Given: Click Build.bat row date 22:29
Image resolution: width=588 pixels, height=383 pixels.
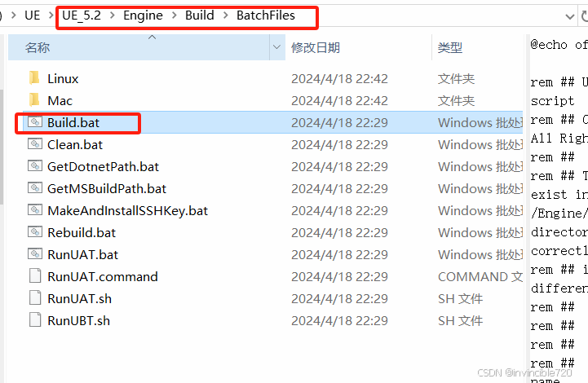Looking at the screenshot, I should (339, 122).
